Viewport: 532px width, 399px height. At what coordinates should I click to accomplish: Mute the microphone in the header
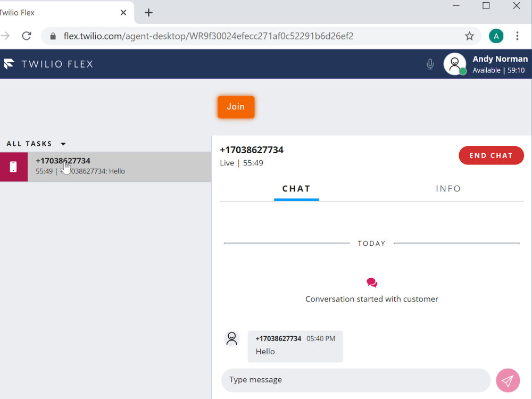[430, 64]
